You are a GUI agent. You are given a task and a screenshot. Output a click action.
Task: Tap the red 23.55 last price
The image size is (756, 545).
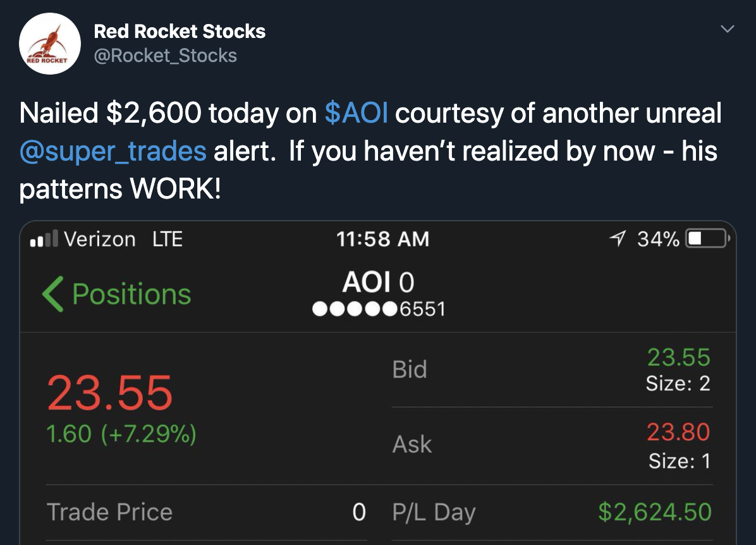pyautogui.click(x=109, y=393)
